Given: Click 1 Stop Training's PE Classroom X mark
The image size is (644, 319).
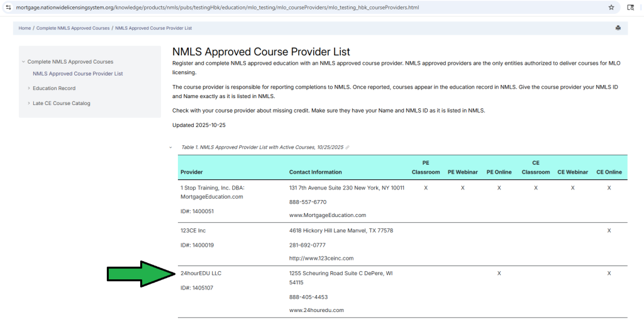Looking at the screenshot, I should point(426,188).
